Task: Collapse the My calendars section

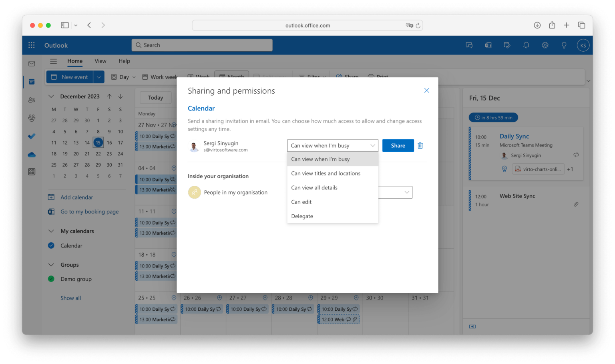Action: pos(51,231)
